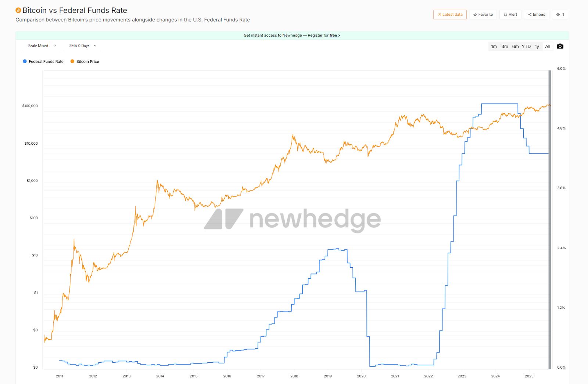Click the eye views counter icon
Image resolution: width=588 pixels, height=384 pixels.
coord(558,15)
